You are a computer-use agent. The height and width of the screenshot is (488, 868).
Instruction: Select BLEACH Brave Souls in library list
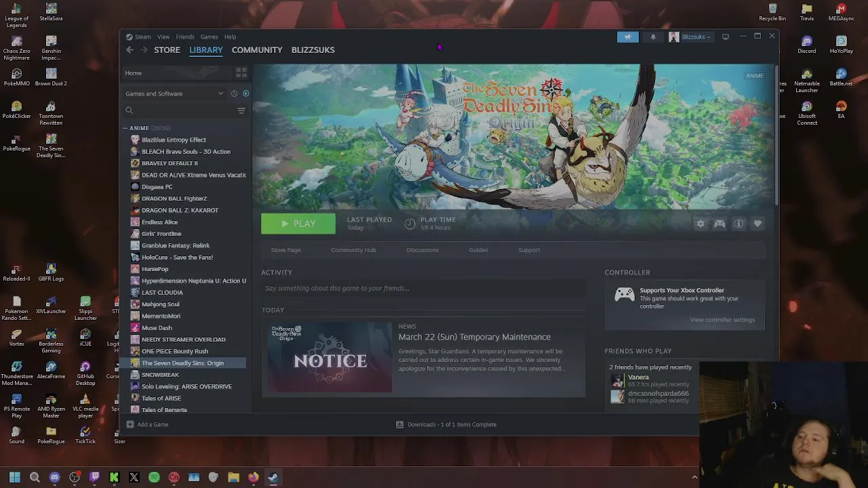[x=185, y=152]
